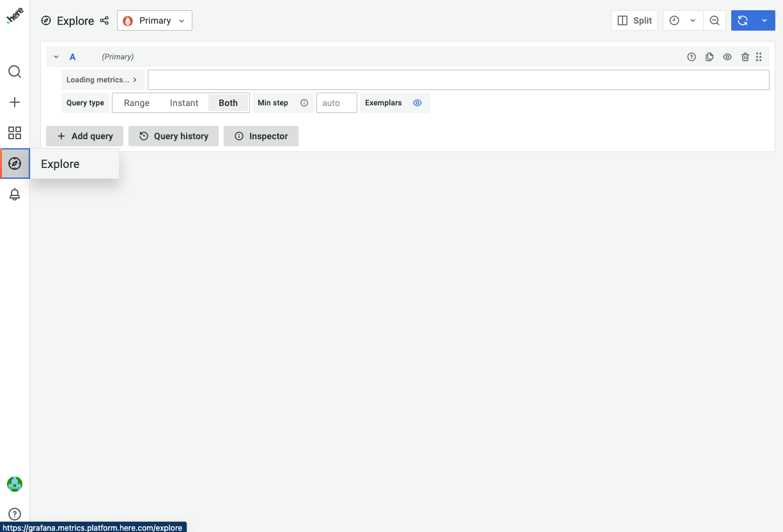Click the zoom out time range icon
The image size is (783, 532).
pyautogui.click(x=715, y=20)
